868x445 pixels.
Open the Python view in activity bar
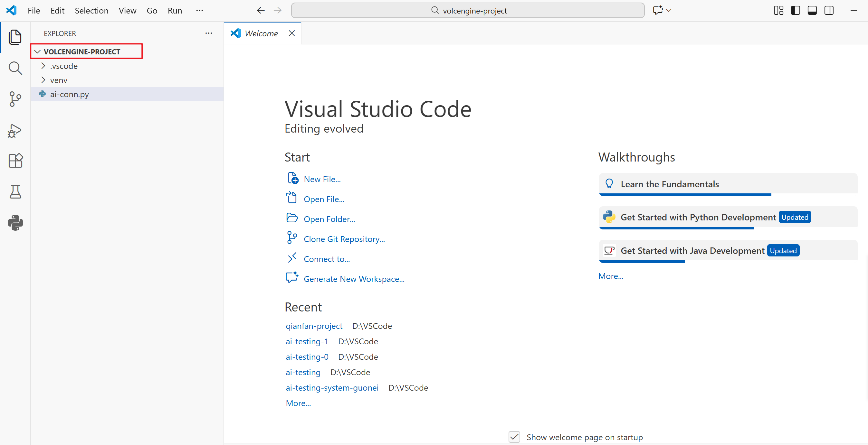pos(15,223)
